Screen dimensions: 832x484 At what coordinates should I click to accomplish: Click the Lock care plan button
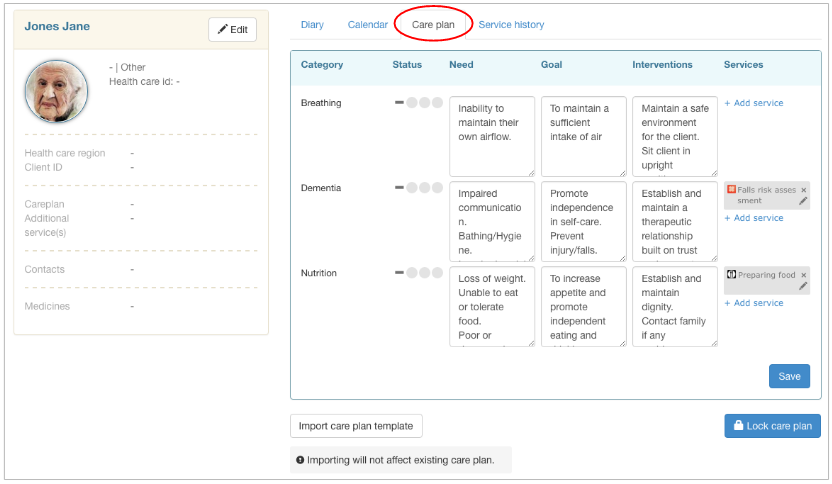(x=772, y=426)
